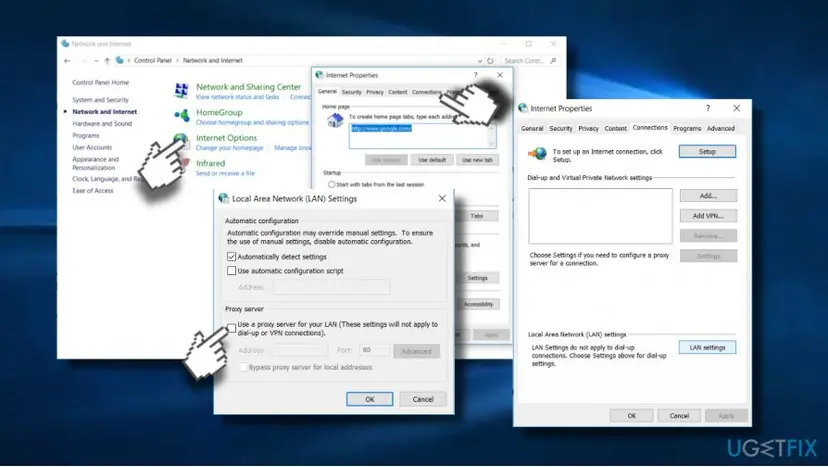
Task: Click View network status and tasks
Action: click(x=237, y=97)
